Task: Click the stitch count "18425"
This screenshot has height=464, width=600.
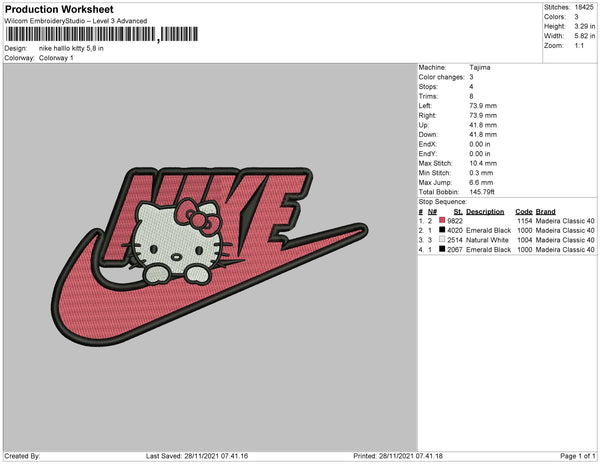Action: [x=584, y=7]
